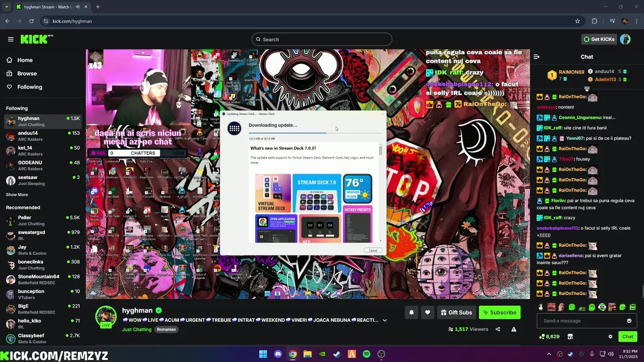
Task: Open GODEANU channel in Following list
Action: (x=43, y=165)
